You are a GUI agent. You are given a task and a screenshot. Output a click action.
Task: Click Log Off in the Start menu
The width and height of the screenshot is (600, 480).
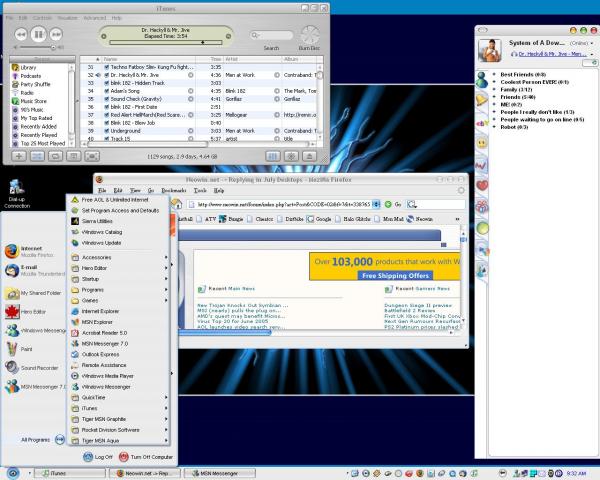pyautogui.click(x=98, y=457)
